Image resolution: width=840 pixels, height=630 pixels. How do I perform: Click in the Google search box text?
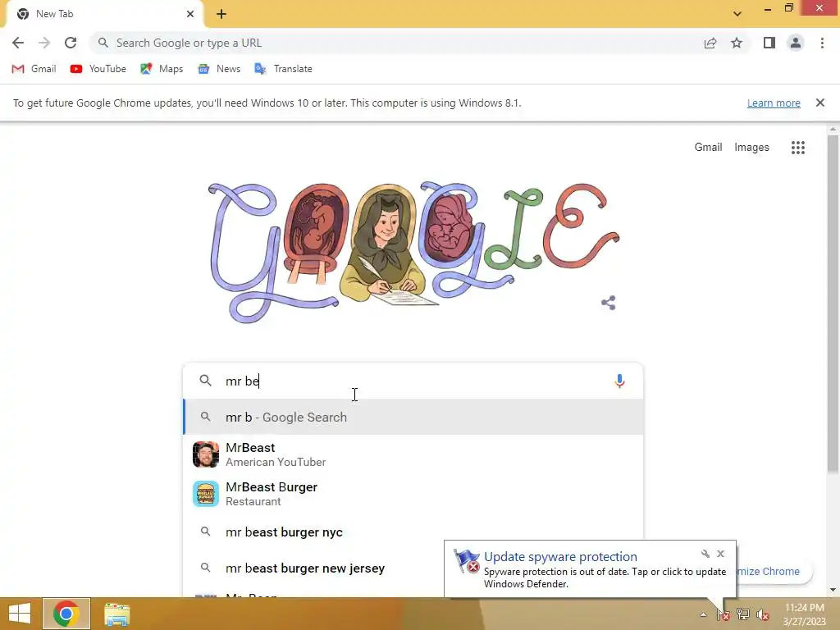point(413,381)
